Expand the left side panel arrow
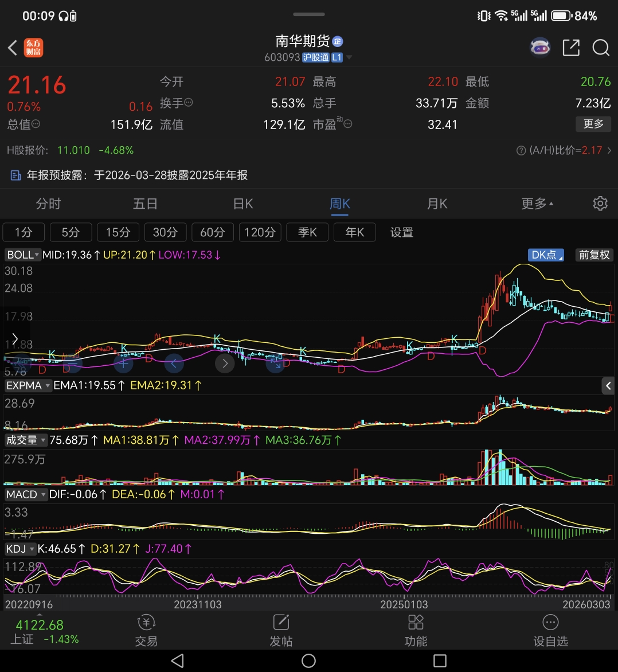 (x=14, y=338)
